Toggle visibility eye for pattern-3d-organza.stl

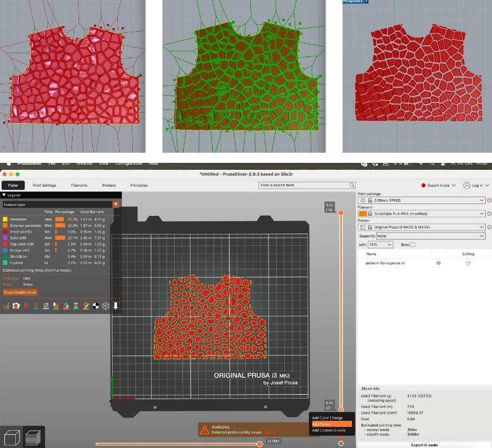point(438,263)
